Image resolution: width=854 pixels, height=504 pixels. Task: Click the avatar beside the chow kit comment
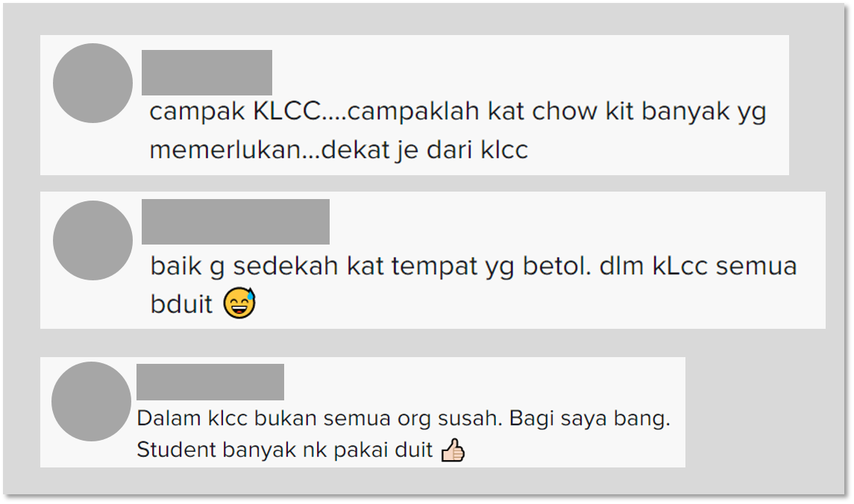(92, 84)
